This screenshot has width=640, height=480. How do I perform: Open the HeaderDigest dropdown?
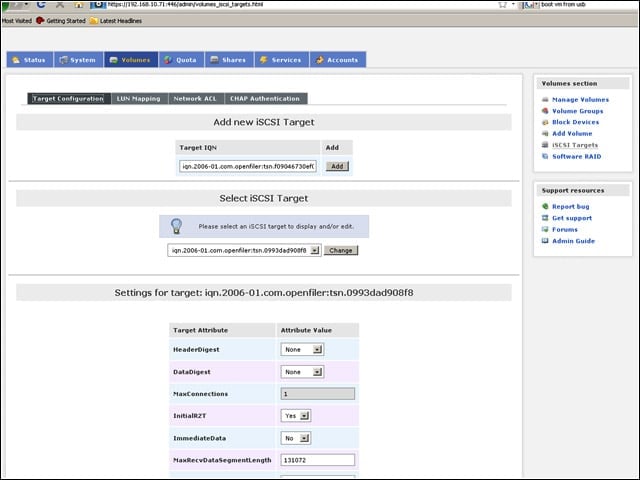click(x=302, y=349)
